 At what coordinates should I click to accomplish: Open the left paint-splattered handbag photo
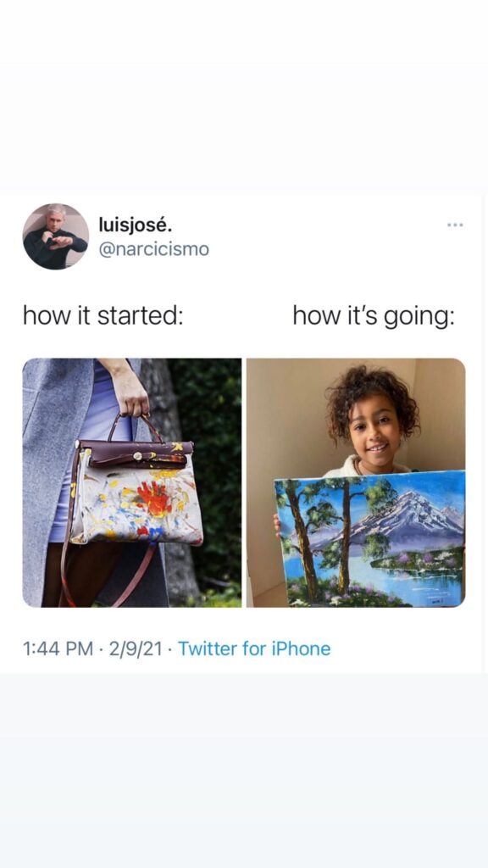tap(131, 482)
